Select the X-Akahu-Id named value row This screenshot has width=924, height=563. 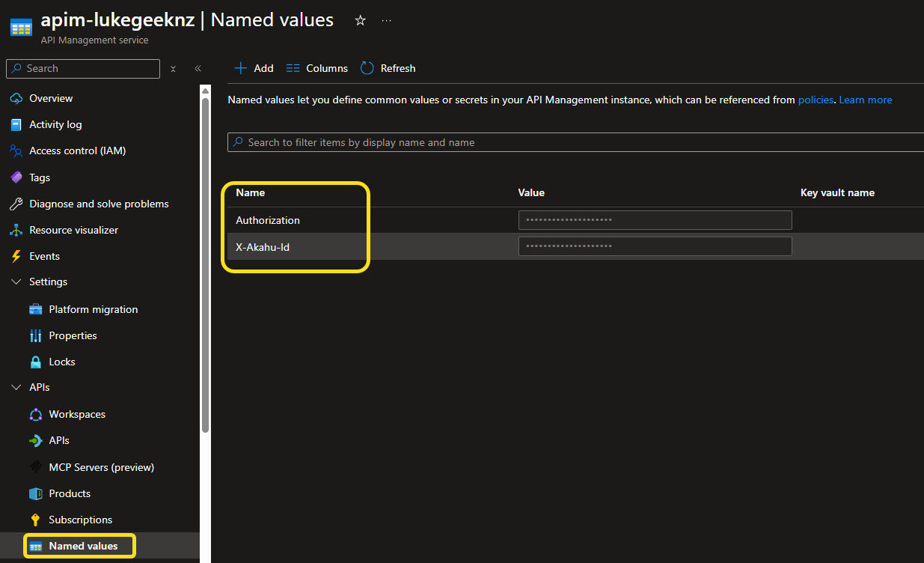[575, 246]
